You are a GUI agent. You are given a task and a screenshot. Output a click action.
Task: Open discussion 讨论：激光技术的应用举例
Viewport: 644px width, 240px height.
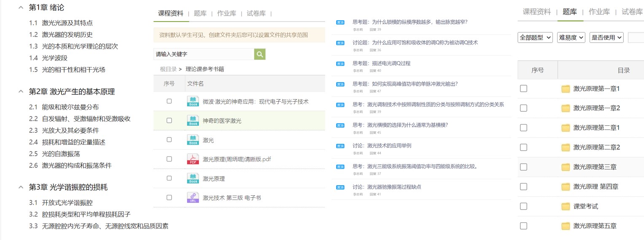pyautogui.click(x=382, y=146)
